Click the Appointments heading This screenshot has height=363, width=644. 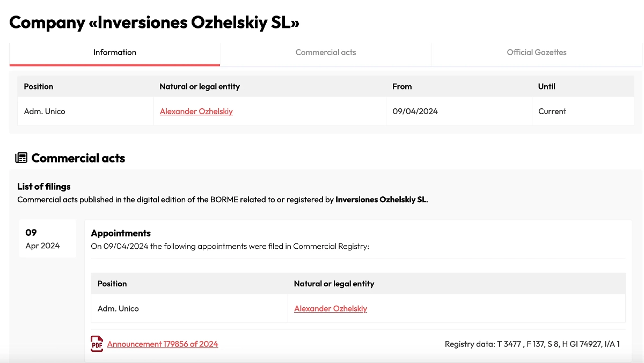tap(121, 233)
